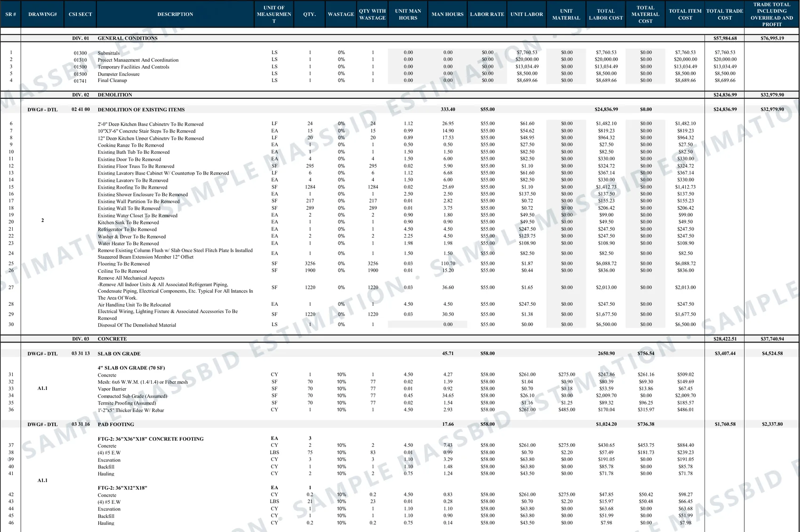
Task: Select the "DRAWING#" column header
Action: pyautogui.click(x=42, y=15)
